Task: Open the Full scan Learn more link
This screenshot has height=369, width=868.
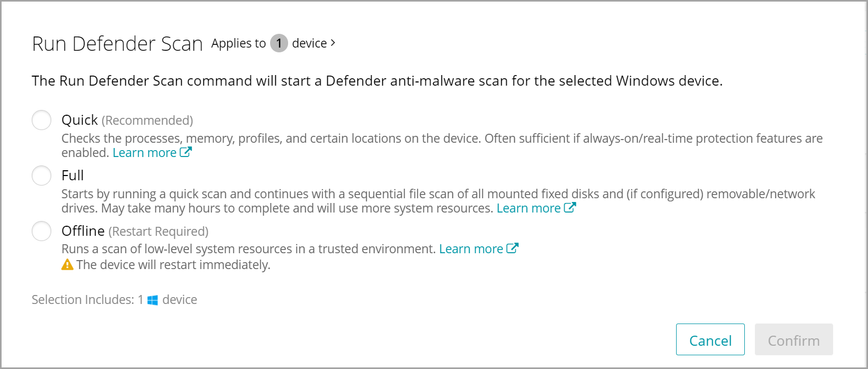Action: (x=528, y=208)
